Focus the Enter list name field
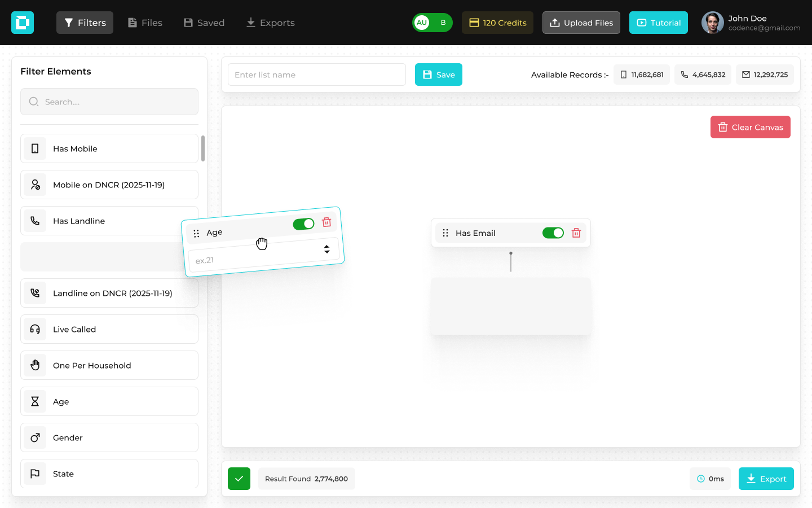This screenshot has width=812, height=508. 316,75
